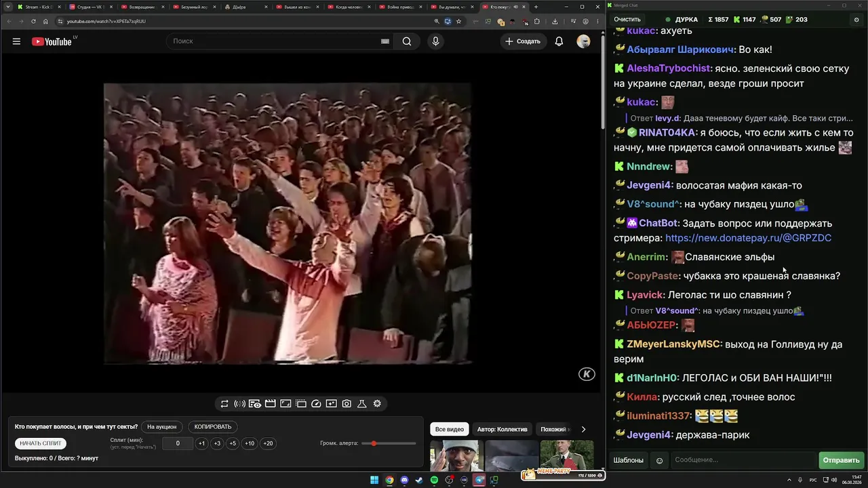Open the browser tab search dropdown
This screenshot has width=868, height=488.
(9, 7)
